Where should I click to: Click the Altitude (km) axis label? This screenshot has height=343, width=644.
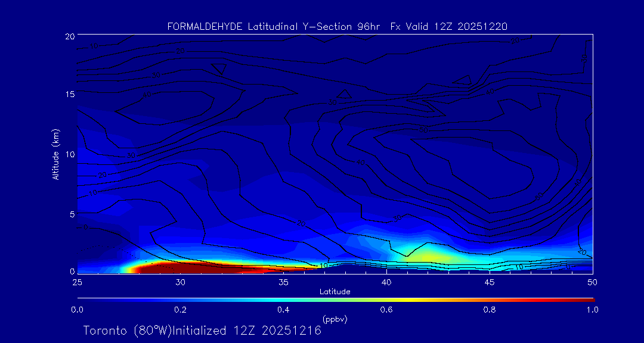(55, 154)
